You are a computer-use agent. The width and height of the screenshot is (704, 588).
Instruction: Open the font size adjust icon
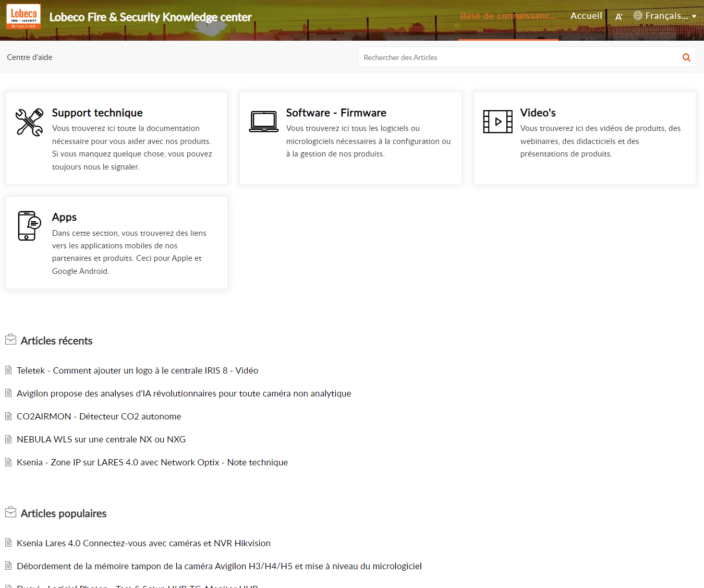tap(619, 16)
